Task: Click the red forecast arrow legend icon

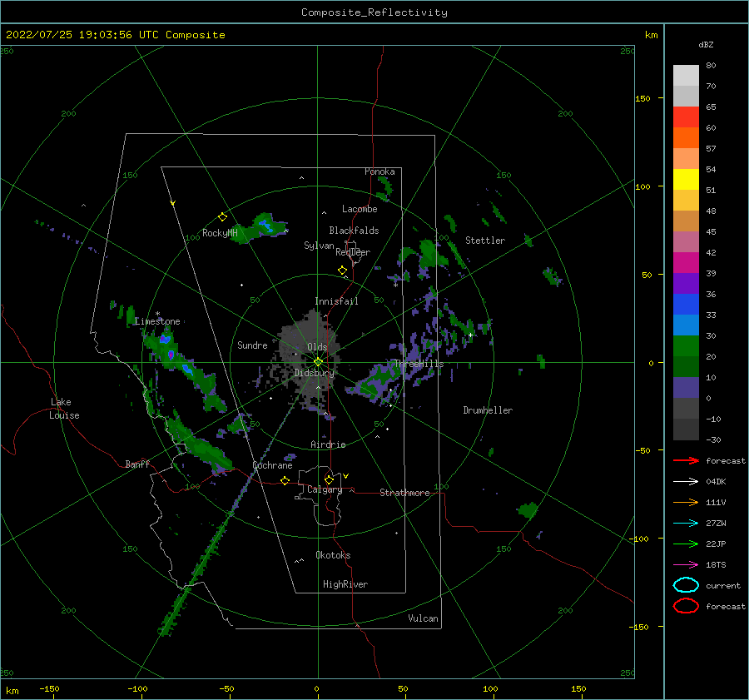Action: (x=686, y=460)
